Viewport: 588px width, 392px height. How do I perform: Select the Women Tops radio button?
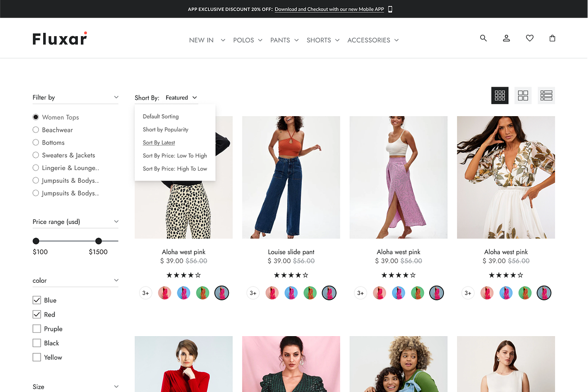[x=36, y=117]
